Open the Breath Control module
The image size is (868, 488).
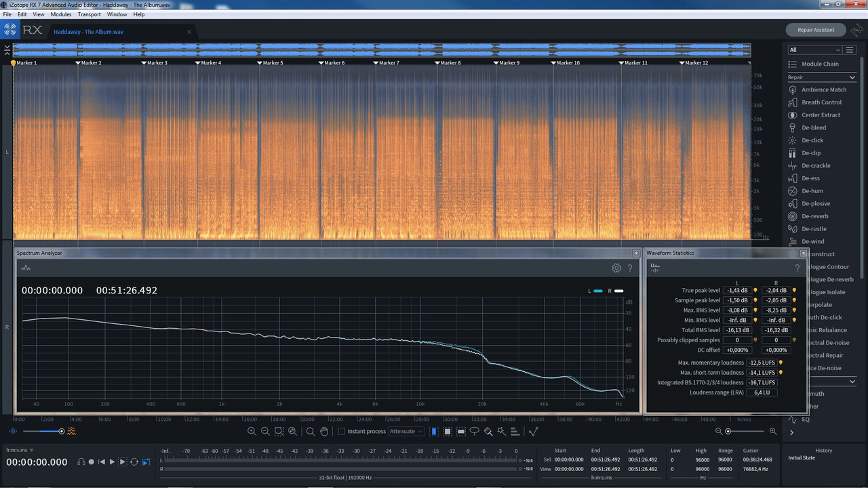point(814,102)
